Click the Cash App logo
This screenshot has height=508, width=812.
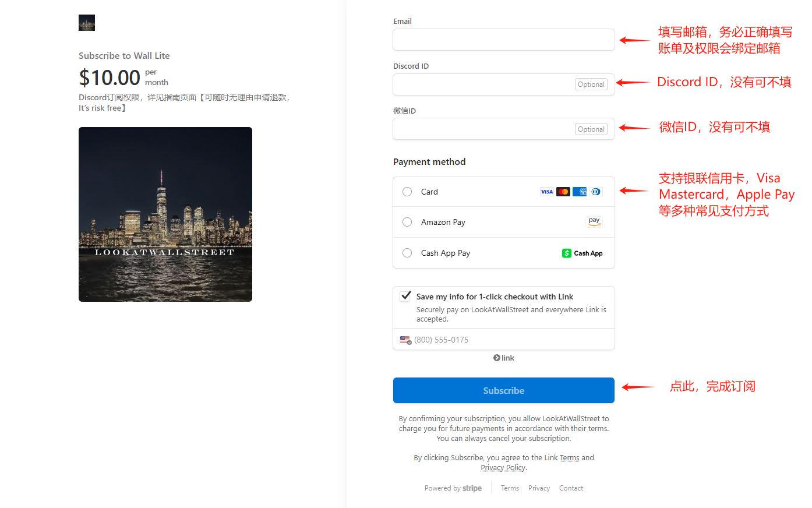point(582,253)
